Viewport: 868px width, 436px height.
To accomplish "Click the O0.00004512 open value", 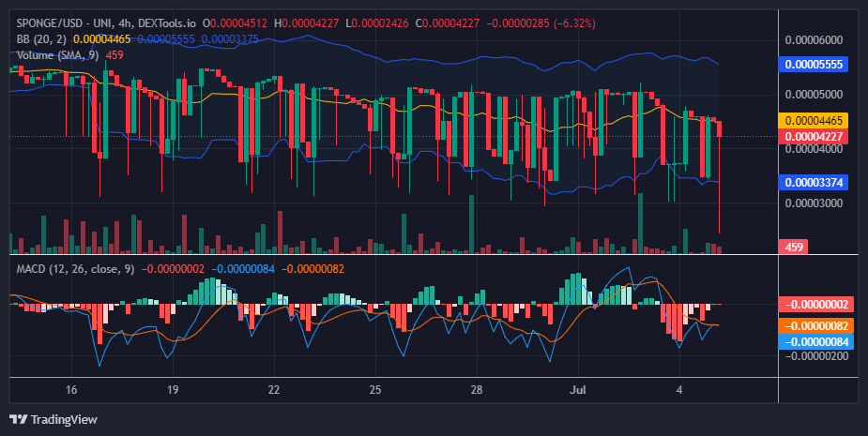I will pos(235,23).
